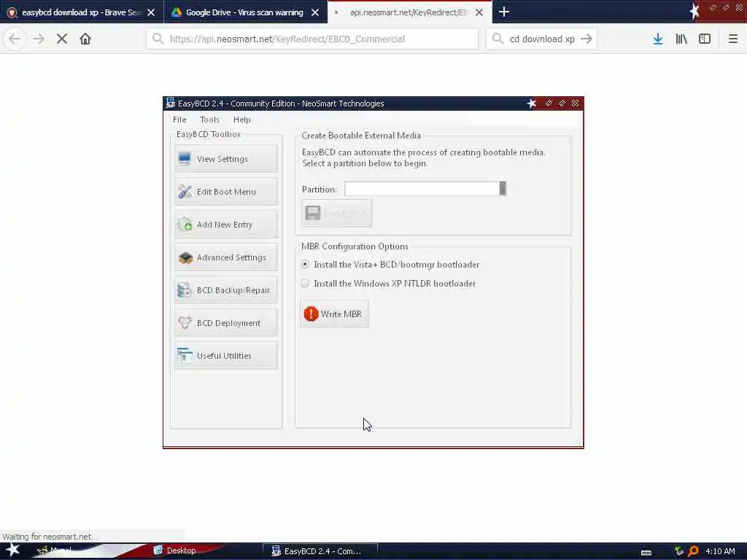Open Advanced Settings section
747x560 pixels.
pos(226,257)
